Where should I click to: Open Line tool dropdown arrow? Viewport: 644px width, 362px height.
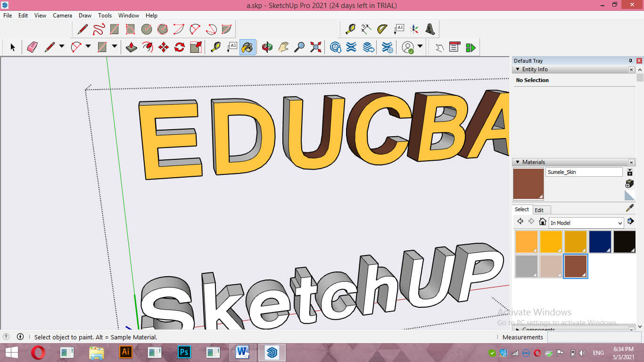pyautogui.click(x=62, y=47)
